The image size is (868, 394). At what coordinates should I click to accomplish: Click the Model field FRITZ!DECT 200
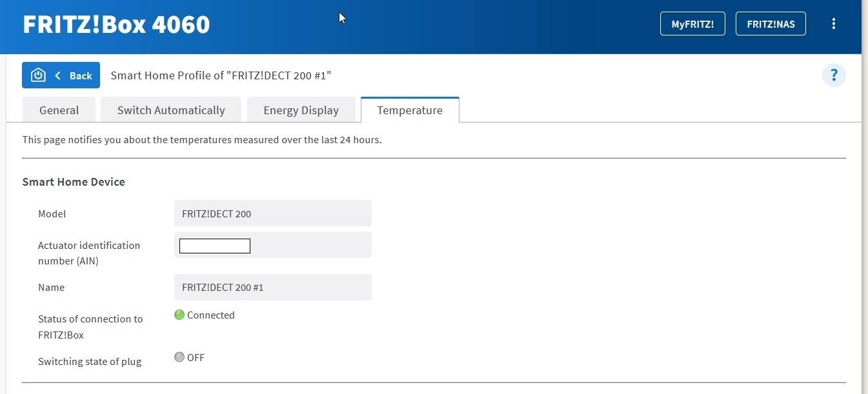tap(273, 213)
